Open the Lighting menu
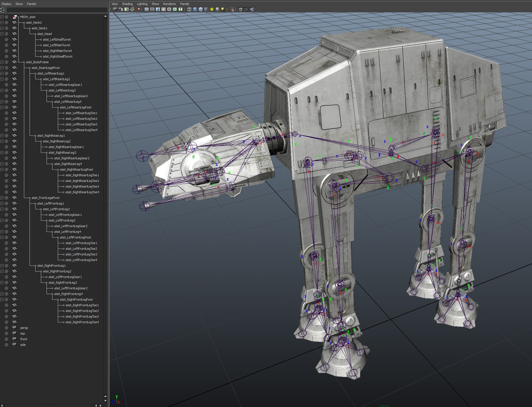 click(x=142, y=4)
